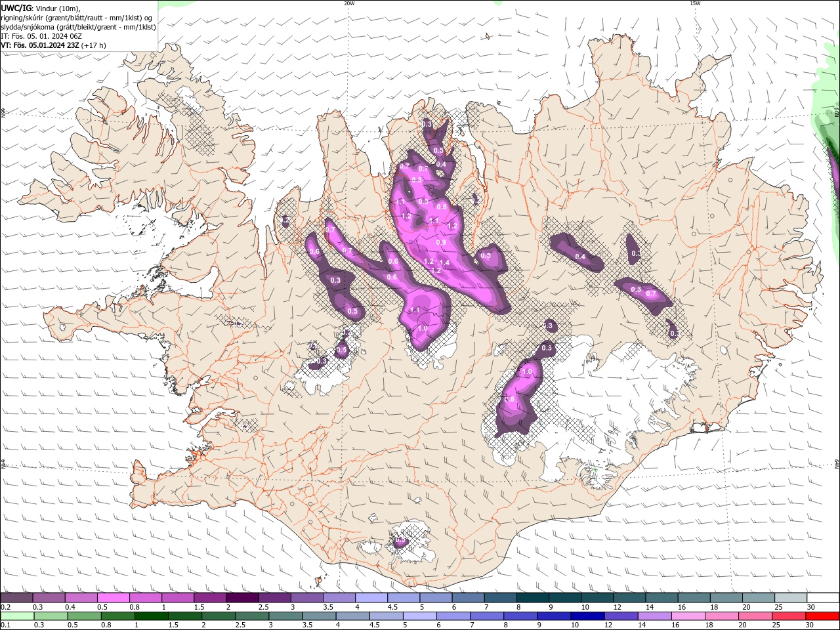Pick the white swatch at 30 in upper scale
Viewport: 840px width, 630px height.
823,598
